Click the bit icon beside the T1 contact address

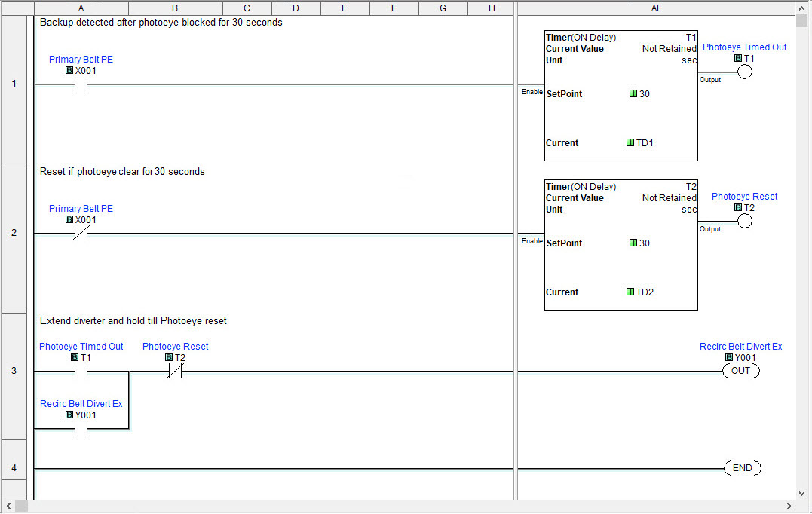click(x=75, y=358)
